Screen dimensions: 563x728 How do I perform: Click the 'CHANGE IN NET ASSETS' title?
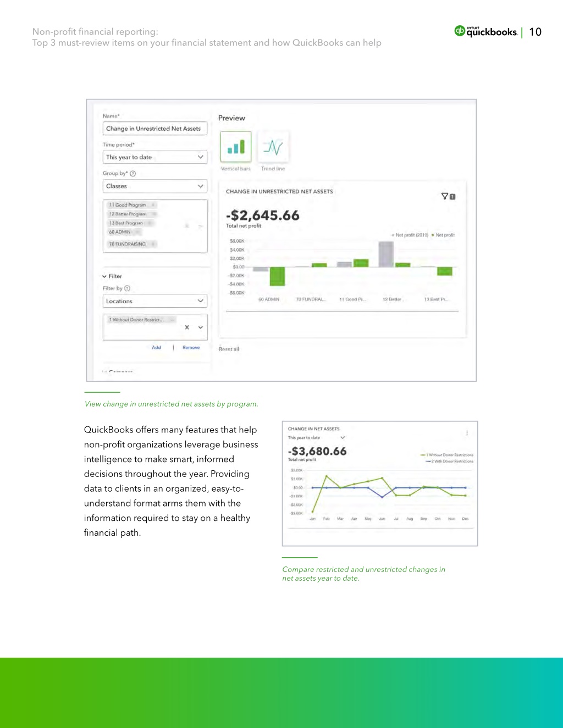click(x=314, y=429)
